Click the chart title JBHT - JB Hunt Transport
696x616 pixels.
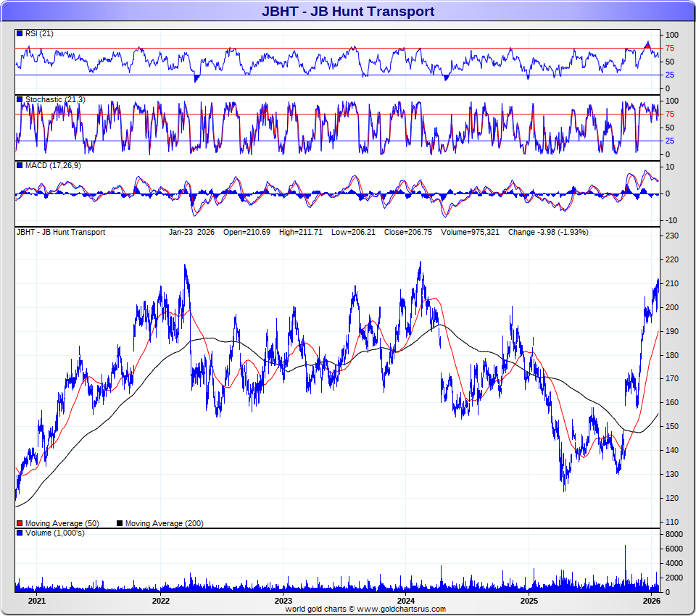click(x=347, y=11)
